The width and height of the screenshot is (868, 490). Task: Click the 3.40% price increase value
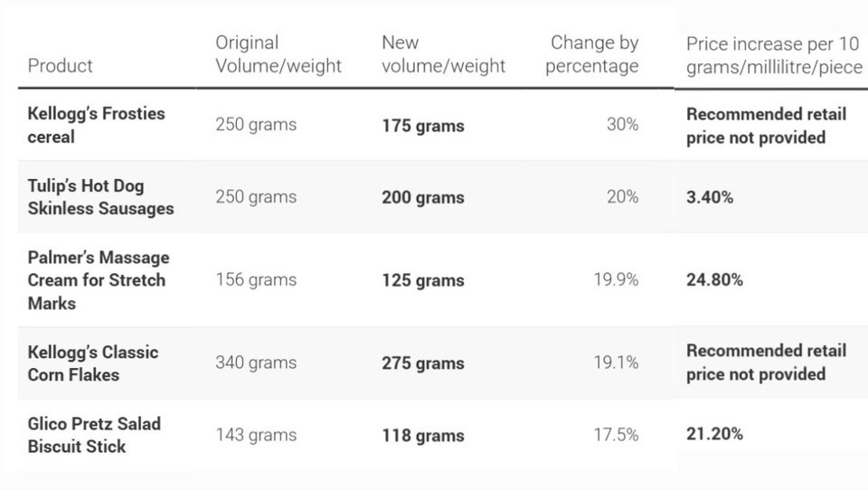710,197
